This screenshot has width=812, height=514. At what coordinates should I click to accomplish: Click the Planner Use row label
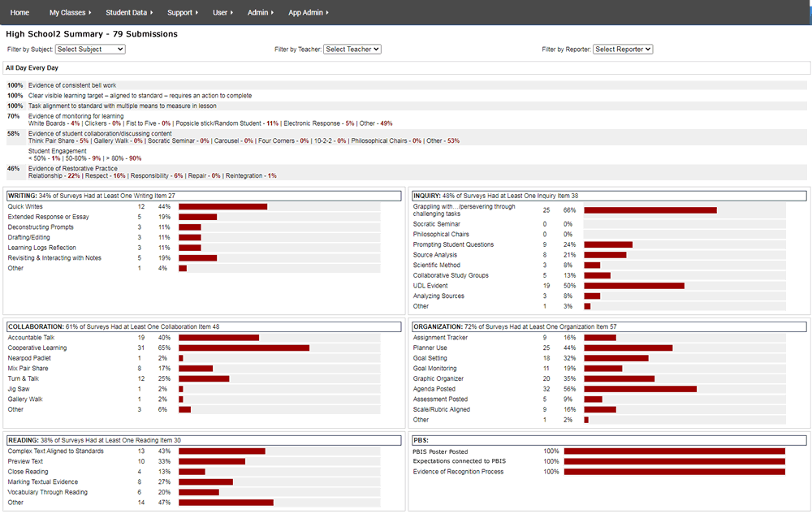[430, 348]
